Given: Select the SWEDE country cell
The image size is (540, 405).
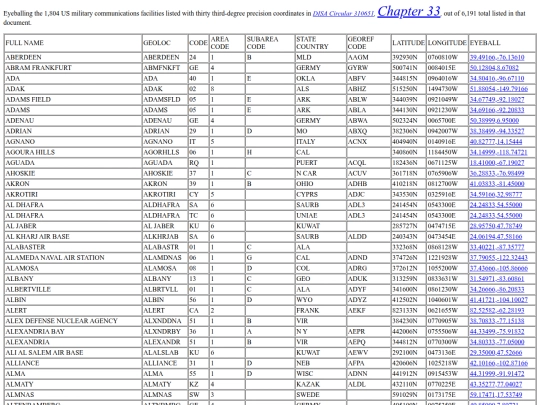Looking at the screenshot, I should [321, 395].
